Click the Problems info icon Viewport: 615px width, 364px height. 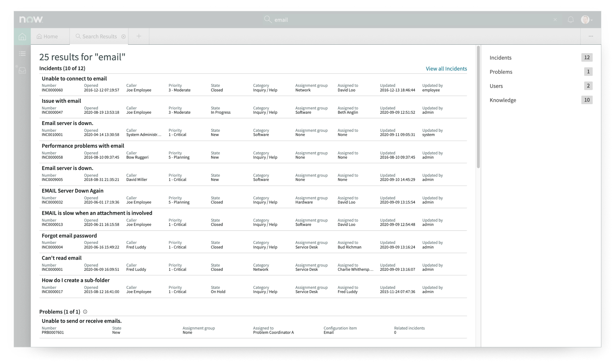point(85,312)
